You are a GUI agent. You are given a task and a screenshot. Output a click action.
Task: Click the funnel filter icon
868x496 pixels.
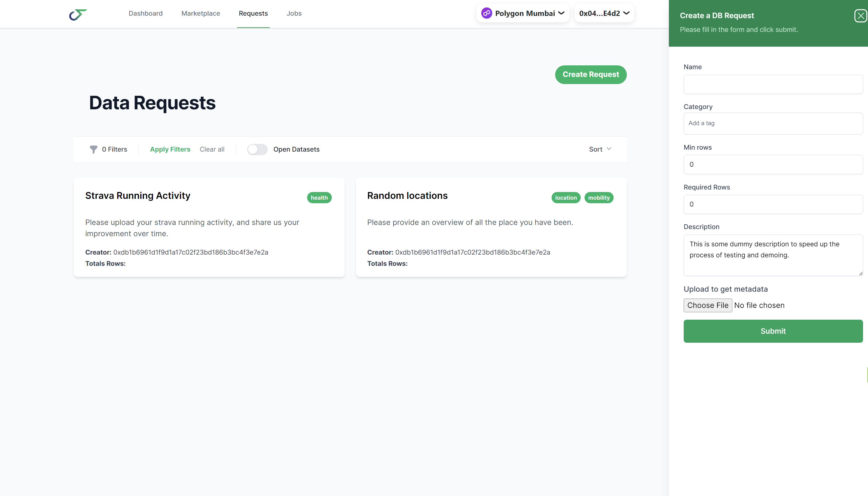click(93, 149)
